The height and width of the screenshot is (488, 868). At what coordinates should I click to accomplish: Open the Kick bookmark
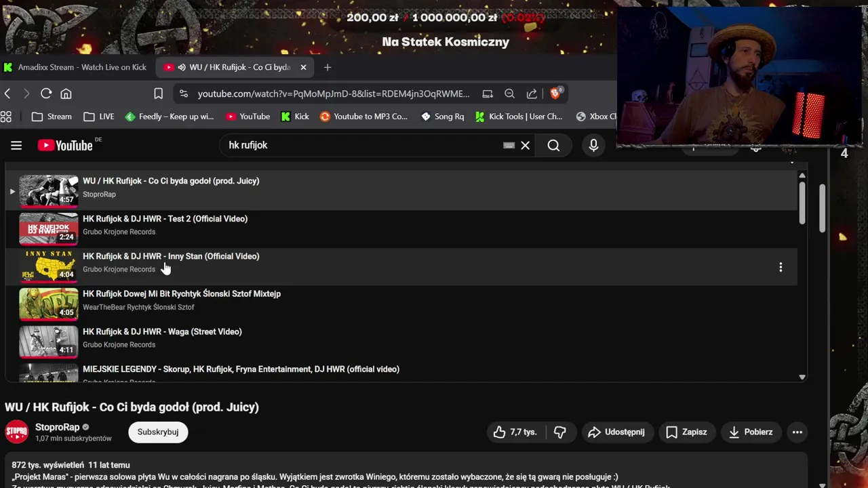(295, 117)
